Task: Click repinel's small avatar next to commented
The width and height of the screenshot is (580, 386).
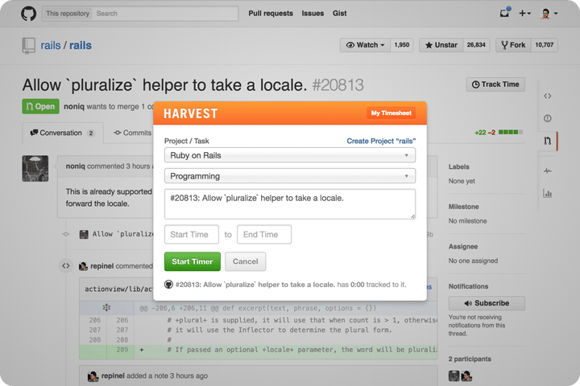Action: pos(84,266)
